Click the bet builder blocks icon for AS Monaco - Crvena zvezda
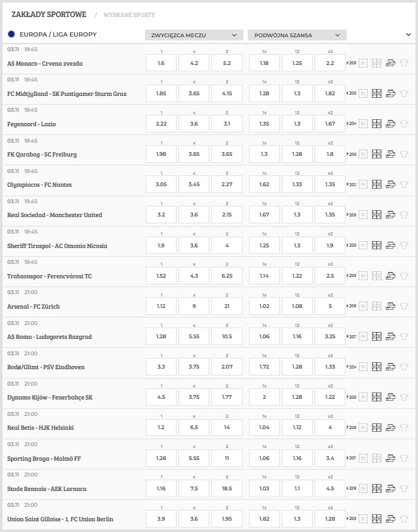The height and width of the screenshot is (532, 418). click(x=391, y=62)
